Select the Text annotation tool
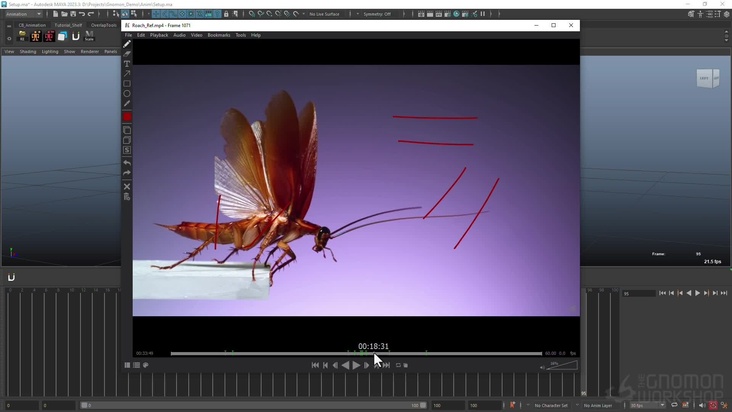The image size is (732, 412). click(x=127, y=64)
